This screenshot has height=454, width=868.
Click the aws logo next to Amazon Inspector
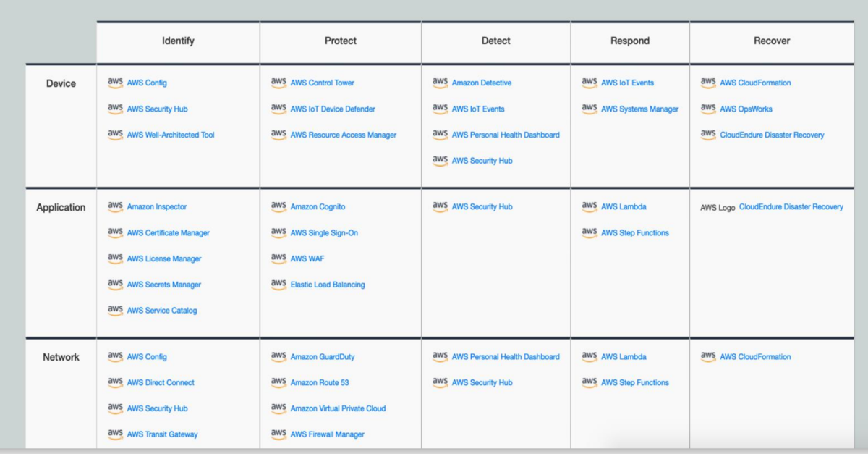click(115, 206)
